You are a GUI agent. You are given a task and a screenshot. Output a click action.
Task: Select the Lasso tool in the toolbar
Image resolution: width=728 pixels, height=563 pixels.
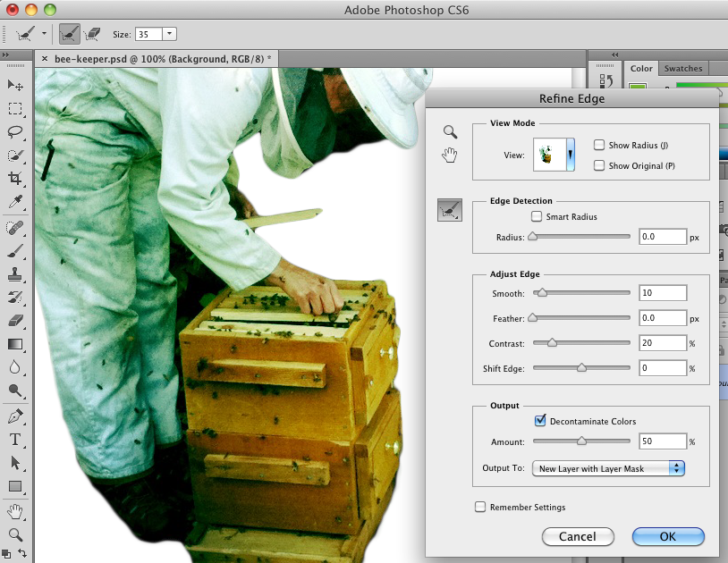coord(15,132)
